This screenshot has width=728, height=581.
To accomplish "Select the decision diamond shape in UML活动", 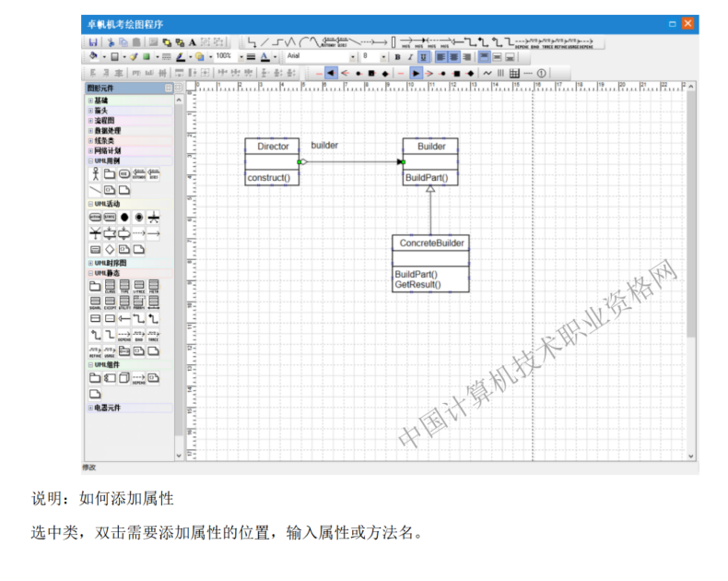I will point(110,250).
